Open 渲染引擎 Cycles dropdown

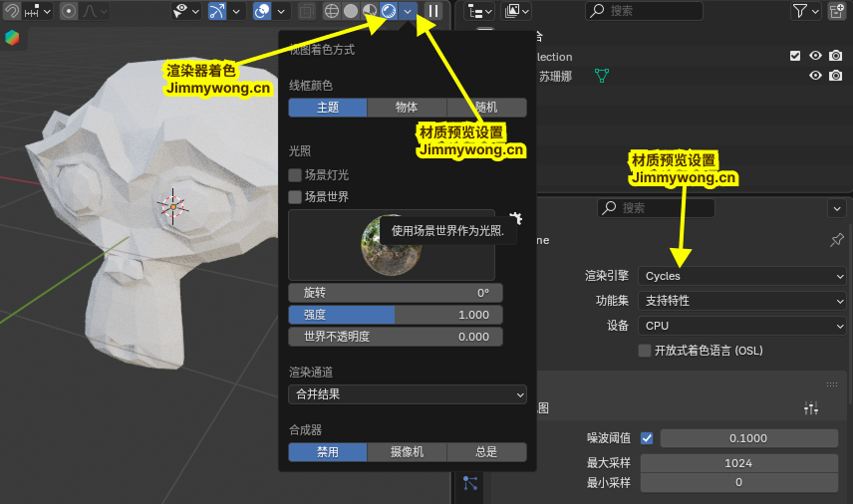pyautogui.click(x=742, y=276)
